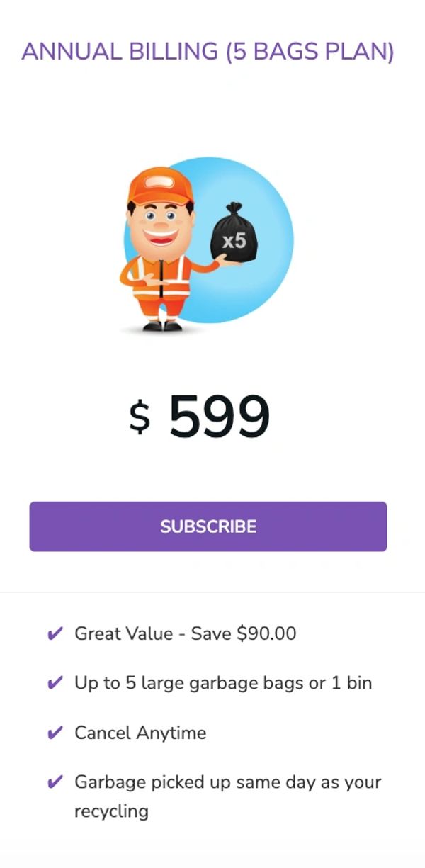Click the checkmark beside Garbage picked up

[x=55, y=782]
